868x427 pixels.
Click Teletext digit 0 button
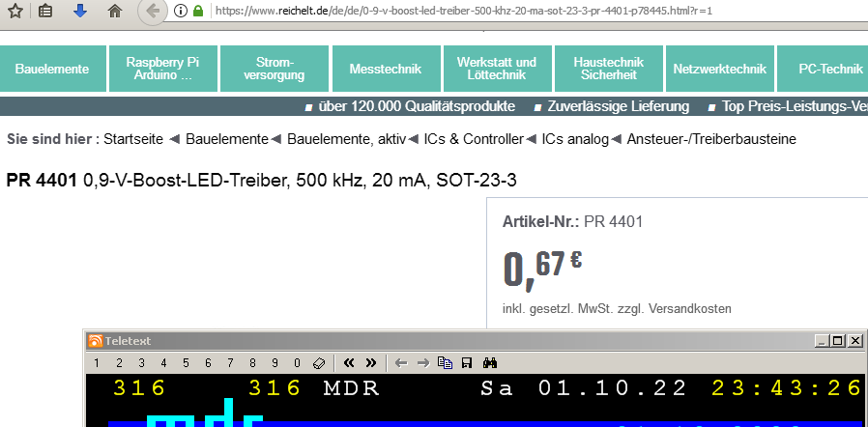pyautogui.click(x=297, y=363)
